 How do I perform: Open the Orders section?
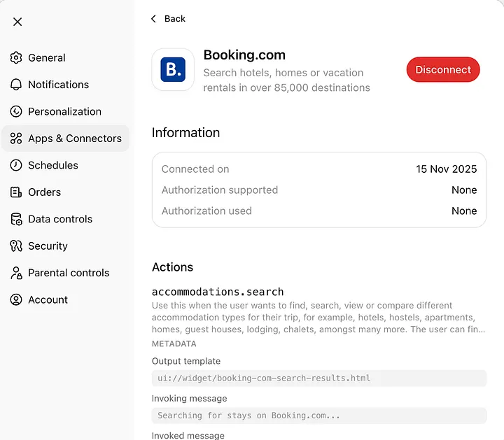click(x=65, y=192)
